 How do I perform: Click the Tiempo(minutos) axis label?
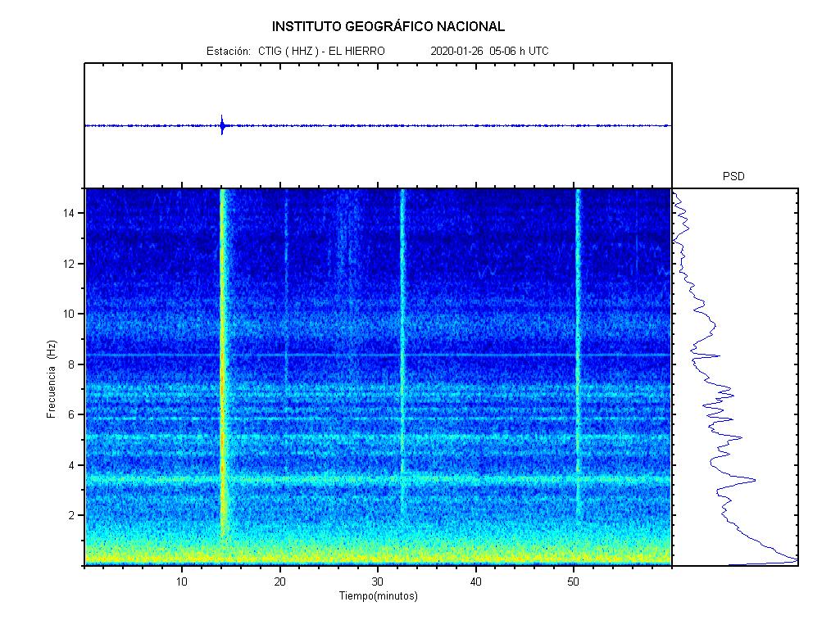tap(379, 596)
